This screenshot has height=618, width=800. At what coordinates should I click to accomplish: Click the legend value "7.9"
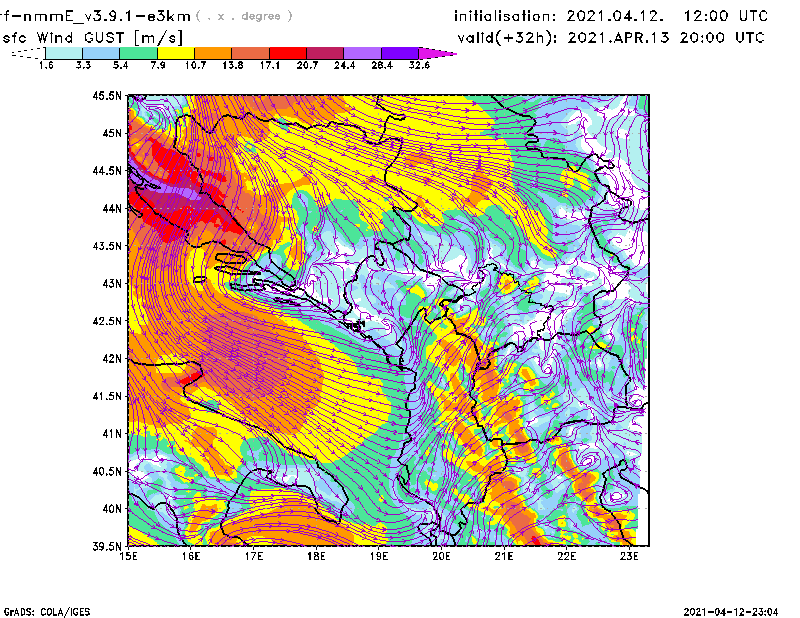point(158,65)
